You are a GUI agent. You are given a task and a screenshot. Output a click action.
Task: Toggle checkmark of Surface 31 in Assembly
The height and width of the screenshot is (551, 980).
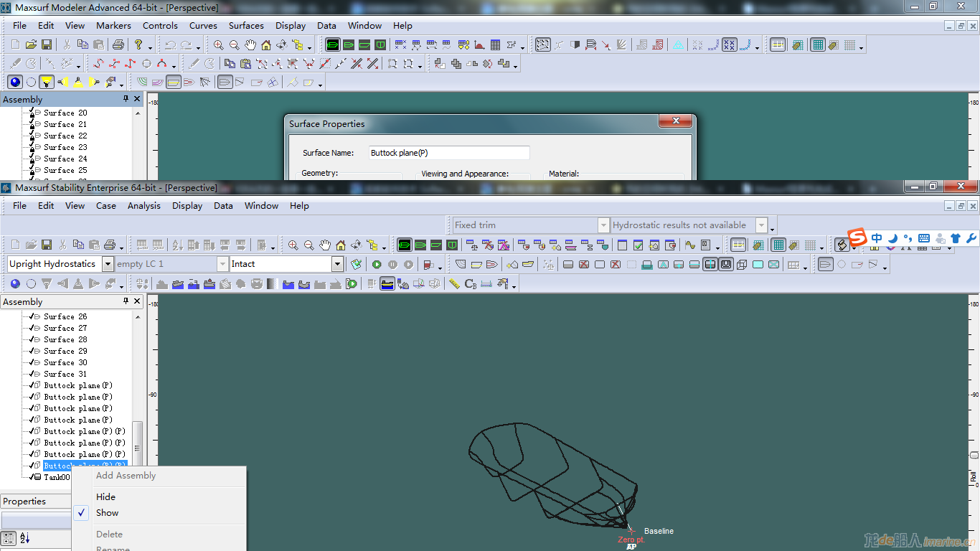coord(32,374)
